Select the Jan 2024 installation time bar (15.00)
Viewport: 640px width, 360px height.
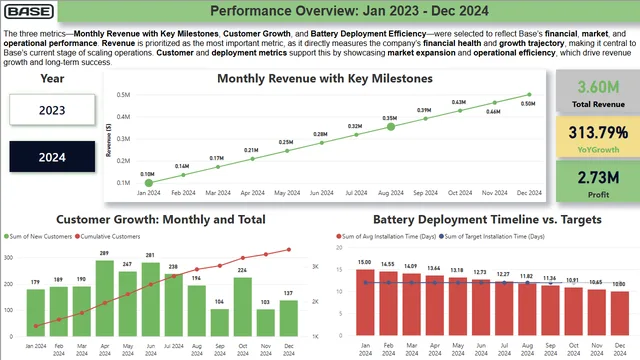(365, 302)
